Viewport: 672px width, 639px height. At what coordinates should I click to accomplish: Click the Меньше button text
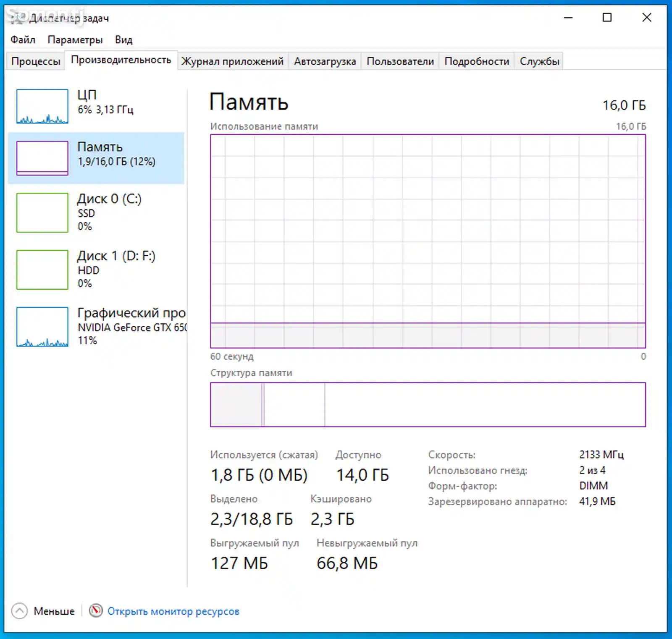[54, 611]
